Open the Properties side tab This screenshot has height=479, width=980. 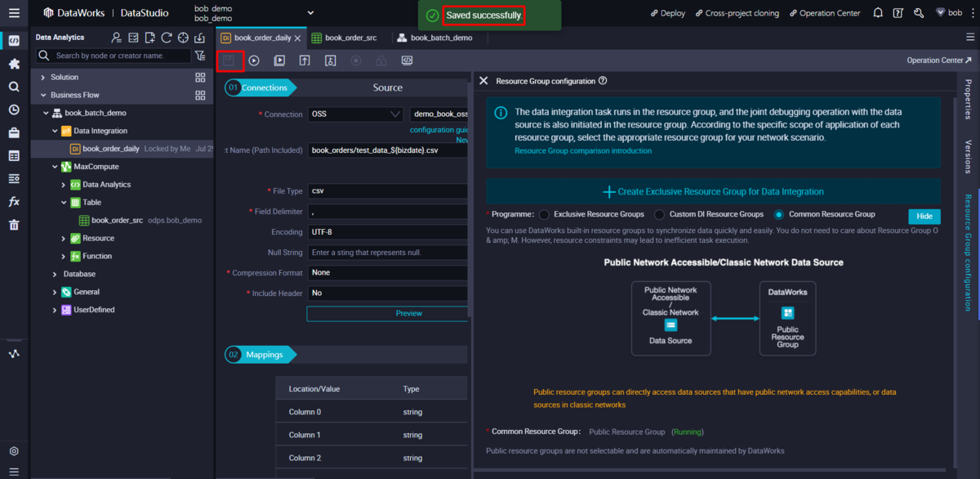pyautogui.click(x=969, y=100)
